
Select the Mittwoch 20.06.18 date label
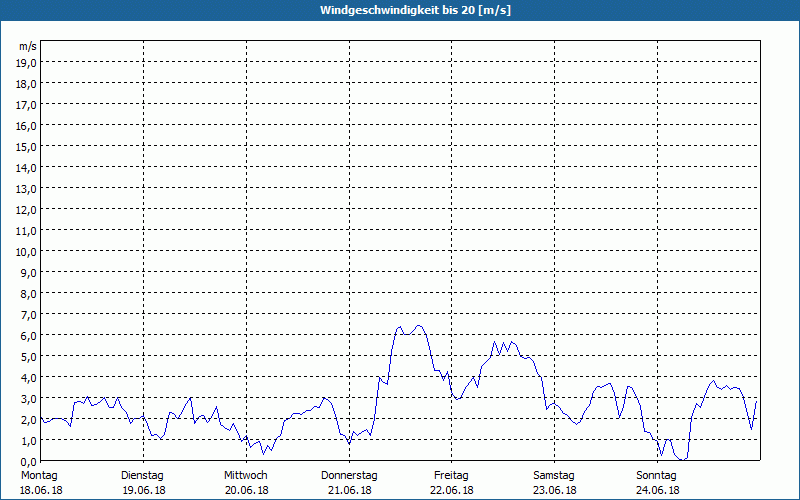click(246, 483)
